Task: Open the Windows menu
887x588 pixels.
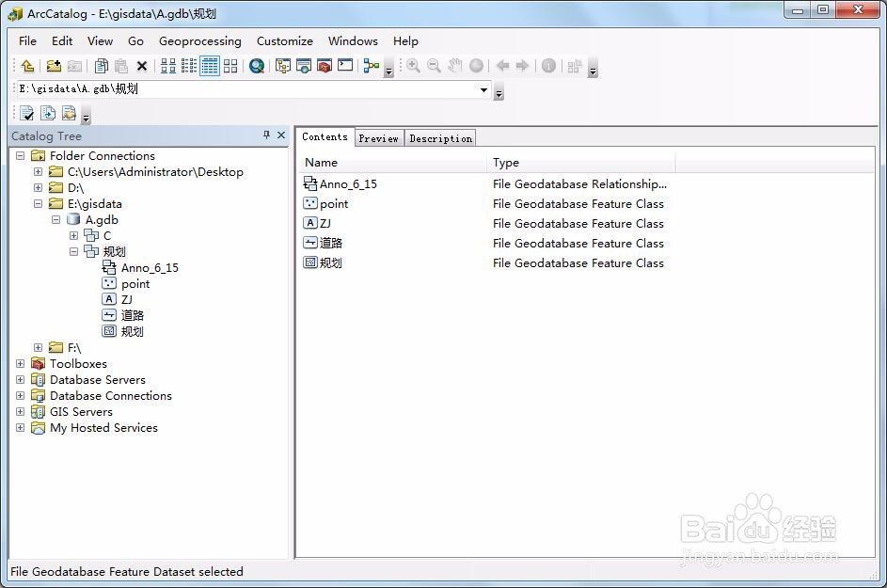Action: [x=353, y=40]
